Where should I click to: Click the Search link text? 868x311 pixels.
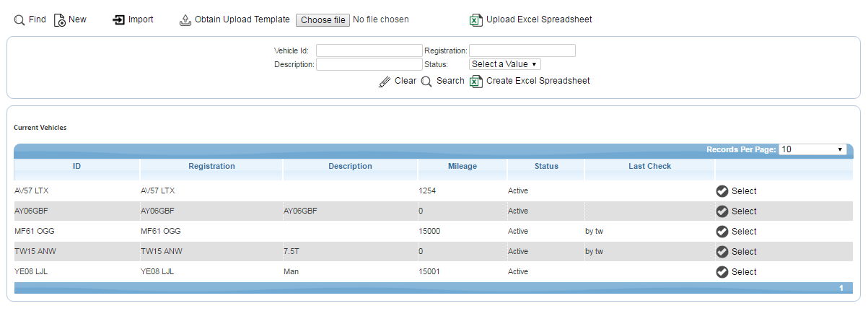pyautogui.click(x=450, y=81)
